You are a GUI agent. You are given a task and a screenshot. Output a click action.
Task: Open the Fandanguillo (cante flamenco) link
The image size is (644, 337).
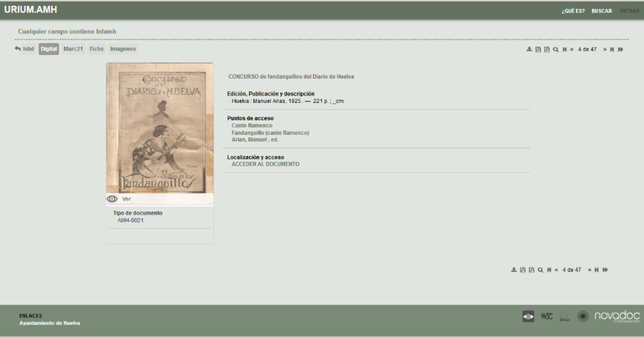click(x=270, y=133)
